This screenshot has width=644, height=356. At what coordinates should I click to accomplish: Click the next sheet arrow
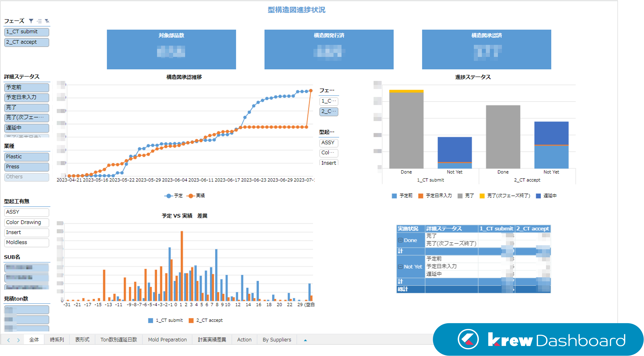tap(18, 340)
